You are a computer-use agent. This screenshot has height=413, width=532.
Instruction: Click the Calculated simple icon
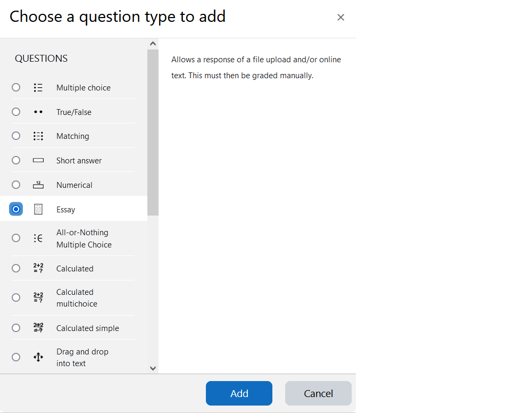click(x=38, y=328)
